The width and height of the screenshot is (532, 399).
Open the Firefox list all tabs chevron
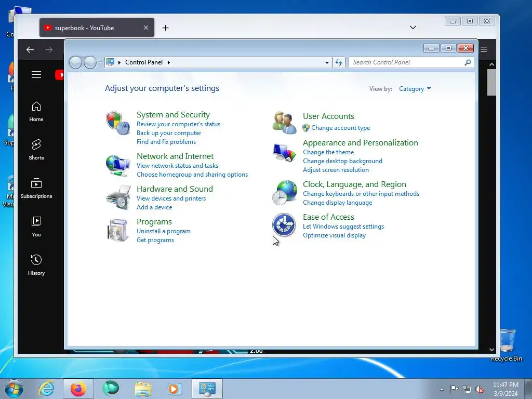click(x=413, y=28)
